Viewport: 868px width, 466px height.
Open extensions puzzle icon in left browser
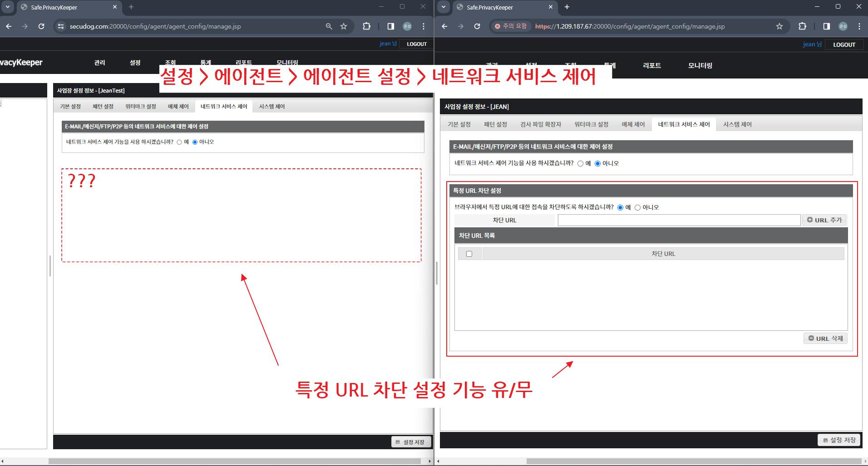(x=366, y=26)
